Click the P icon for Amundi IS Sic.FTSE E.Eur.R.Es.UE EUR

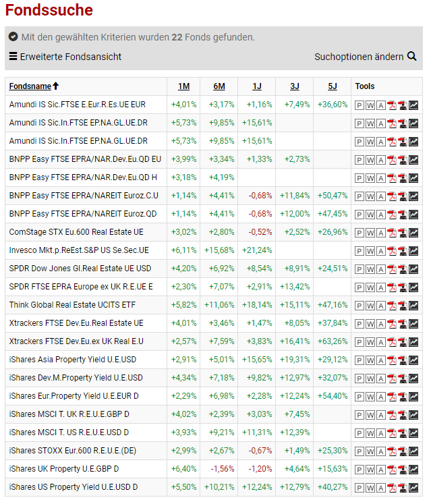point(360,105)
